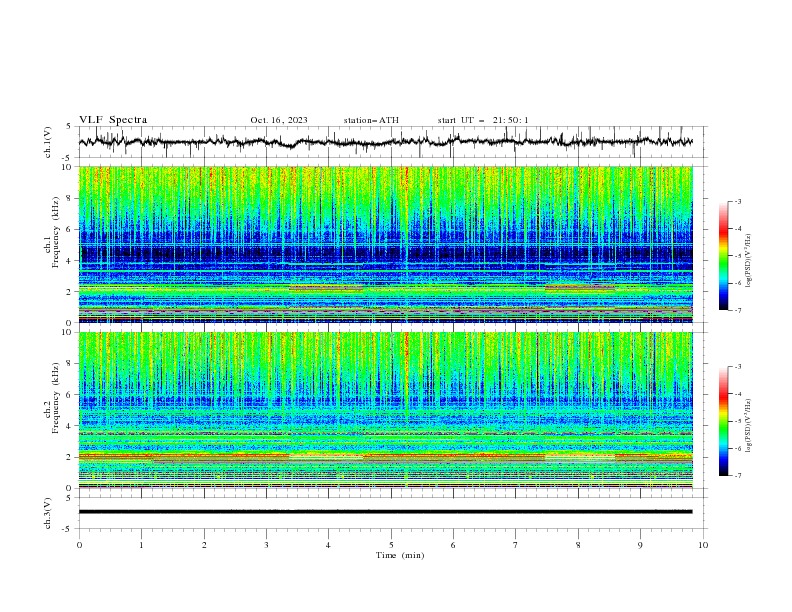
Task: Click time axis tick label "4"
Action: (328, 545)
